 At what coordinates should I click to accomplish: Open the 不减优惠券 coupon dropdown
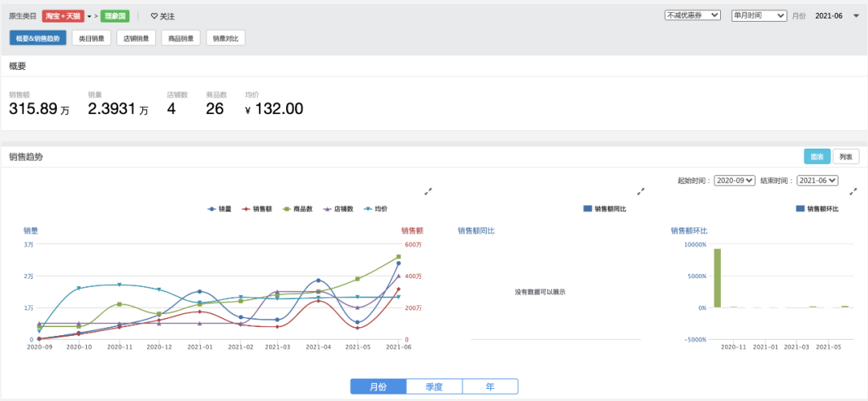(x=693, y=15)
